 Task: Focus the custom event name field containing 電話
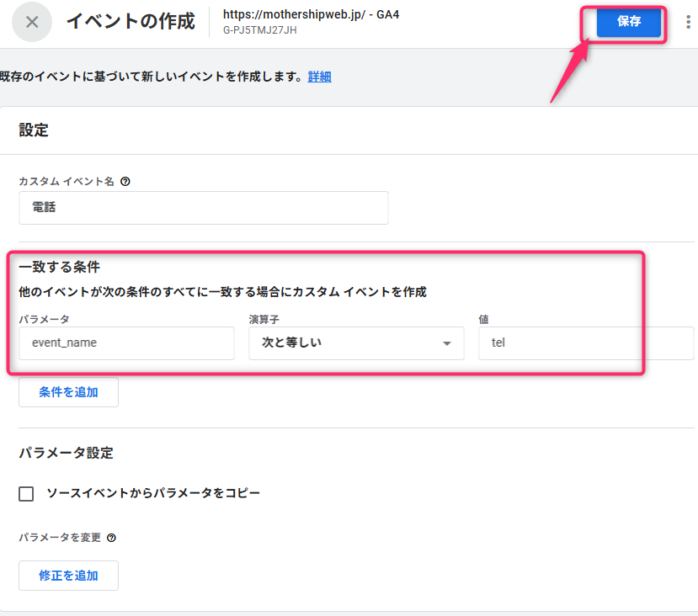[x=203, y=208]
